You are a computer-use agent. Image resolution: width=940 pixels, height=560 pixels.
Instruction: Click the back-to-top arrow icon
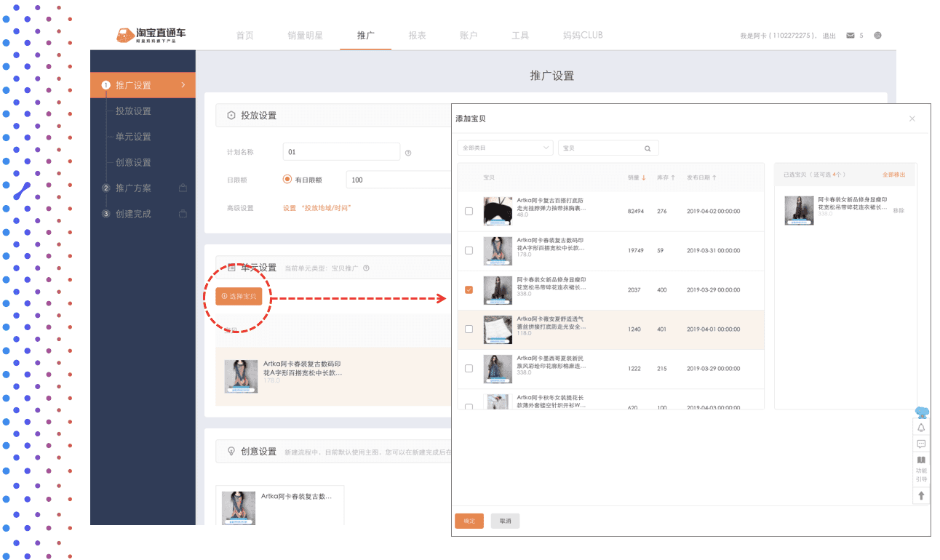point(921,495)
